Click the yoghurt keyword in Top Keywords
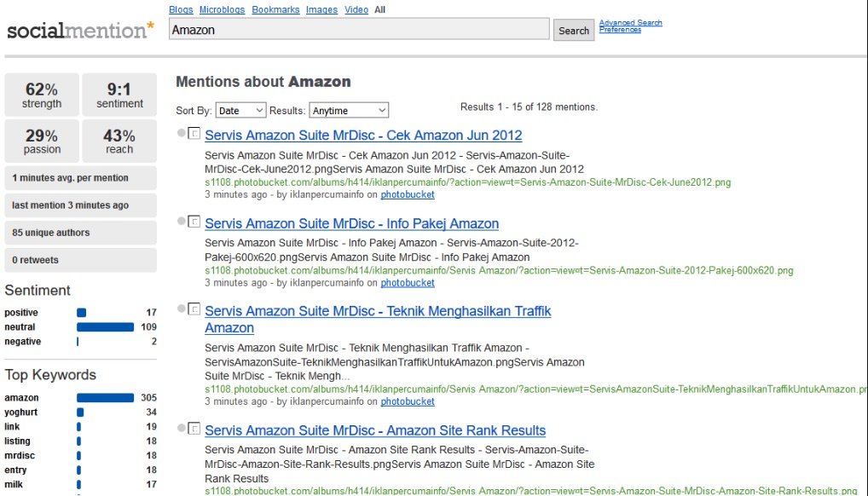 pos(20,412)
